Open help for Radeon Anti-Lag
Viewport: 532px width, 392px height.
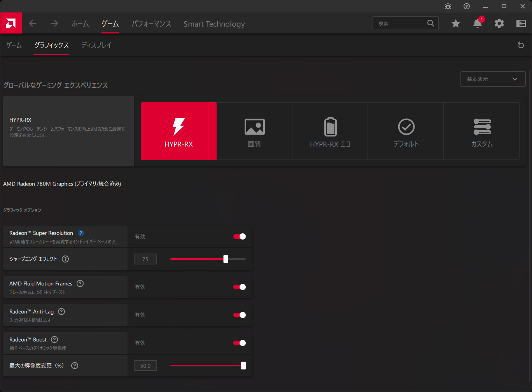61,311
